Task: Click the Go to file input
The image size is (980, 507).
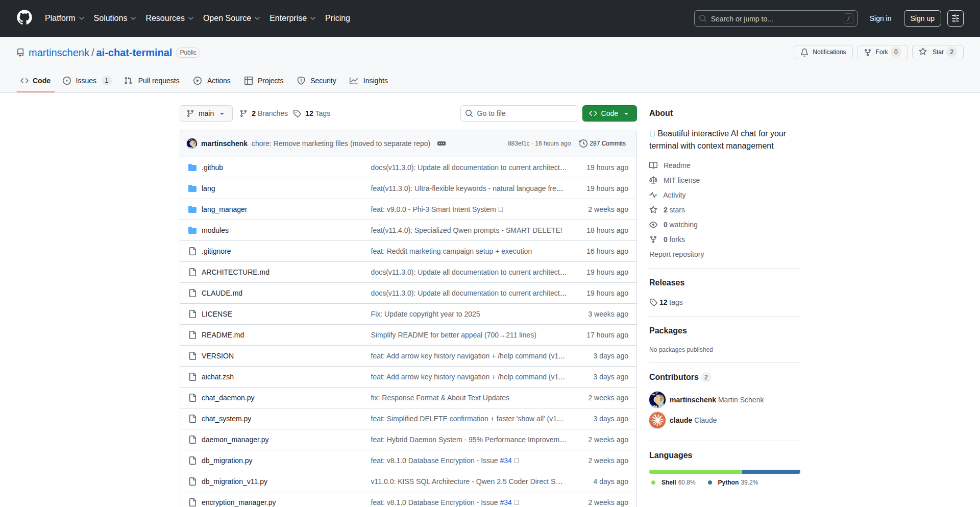Action: [519, 113]
